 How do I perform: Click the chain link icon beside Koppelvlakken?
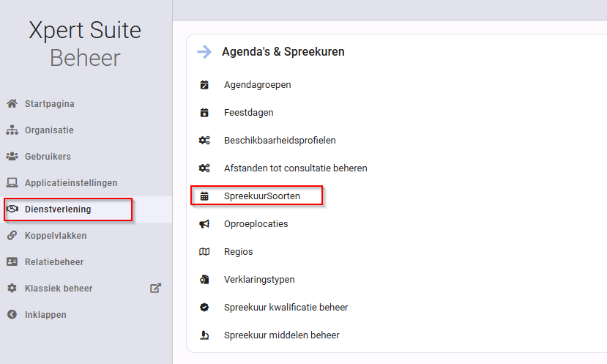click(x=12, y=235)
